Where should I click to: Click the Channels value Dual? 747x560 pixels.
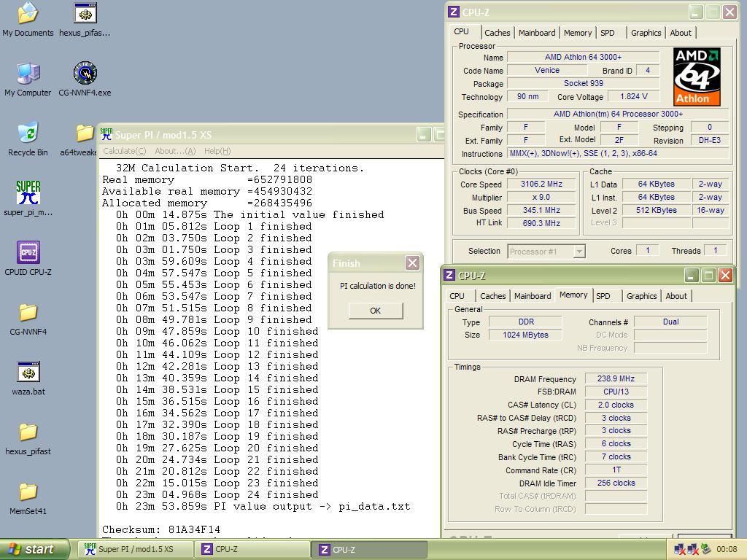pyautogui.click(x=670, y=322)
